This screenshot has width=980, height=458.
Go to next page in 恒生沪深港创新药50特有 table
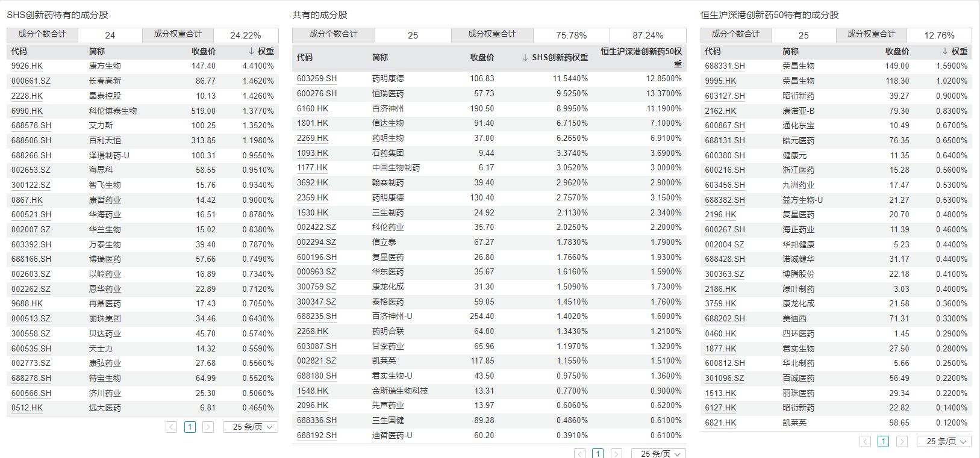(902, 441)
